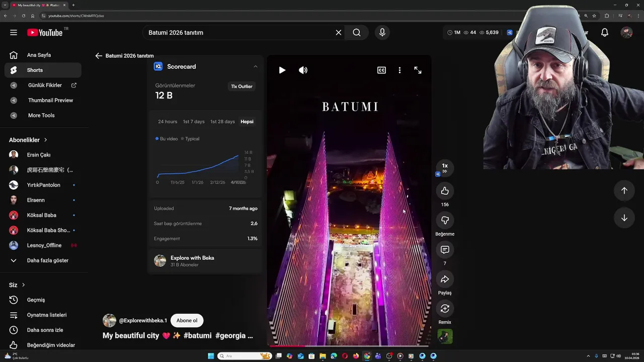Image resolution: width=644 pixels, height=362 pixels.
Task: Open Thumbnail Preview tool
Action: [x=43, y=101]
